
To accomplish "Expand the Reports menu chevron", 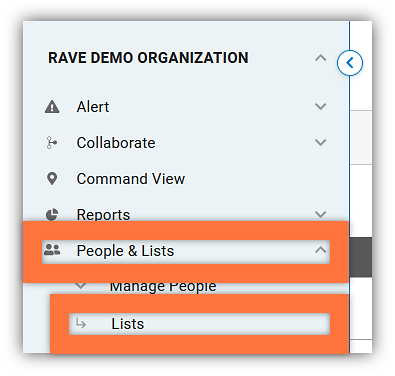I will pyautogui.click(x=320, y=214).
